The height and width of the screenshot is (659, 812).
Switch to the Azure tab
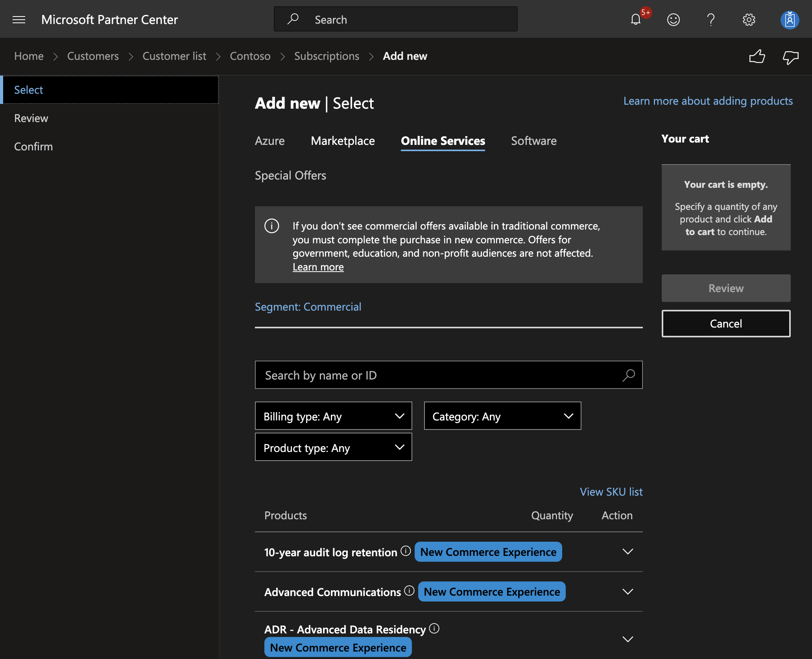269,141
